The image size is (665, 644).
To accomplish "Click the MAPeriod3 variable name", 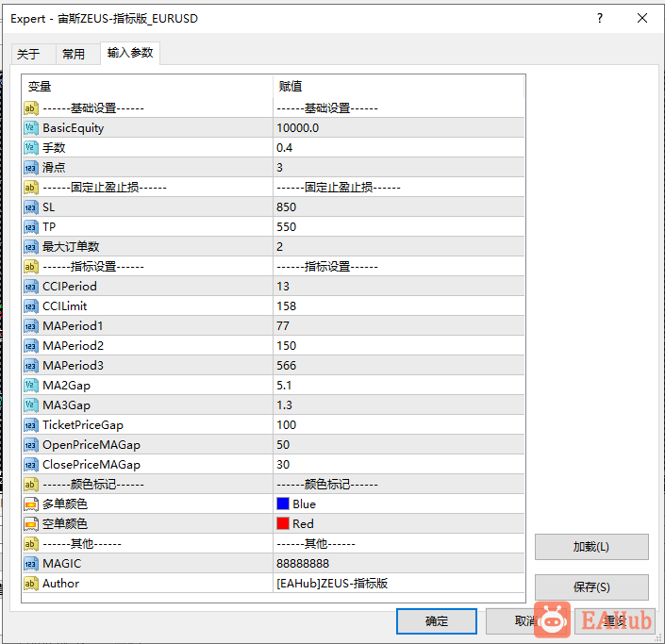I will point(73,366).
